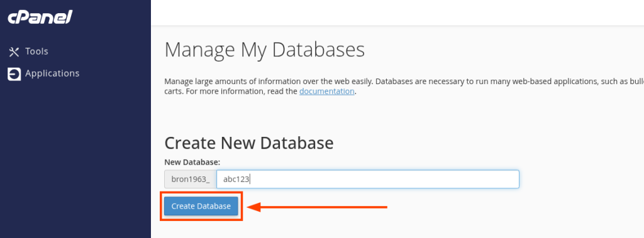This screenshot has height=238, width=644.
Task: Click the orange arrow pointing at the button
Action: [x=318, y=207]
